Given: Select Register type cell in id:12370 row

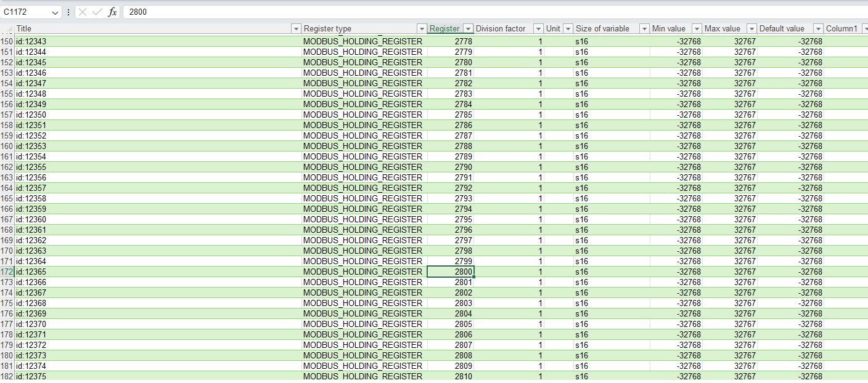Looking at the screenshot, I should [x=364, y=324].
